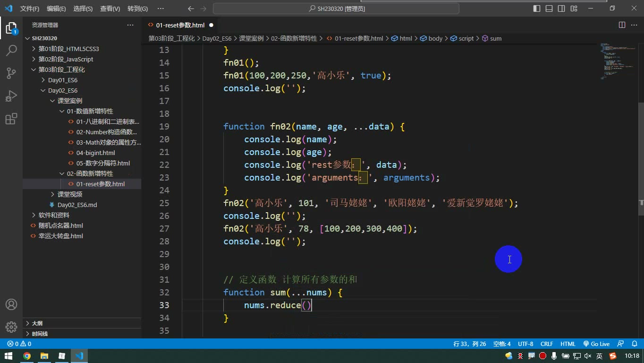Image resolution: width=644 pixels, height=363 pixels.
Task: Click the errors and warnings indicator
Action: [x=19, y=344]
